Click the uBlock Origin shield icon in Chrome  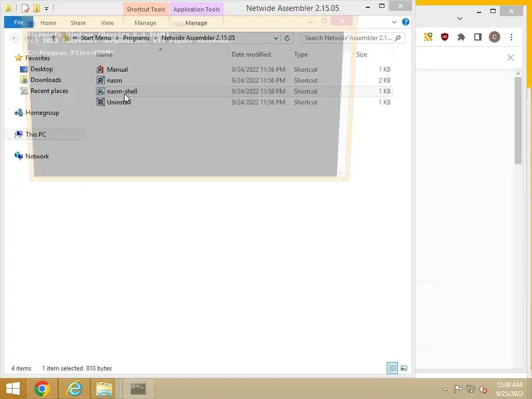445,37
